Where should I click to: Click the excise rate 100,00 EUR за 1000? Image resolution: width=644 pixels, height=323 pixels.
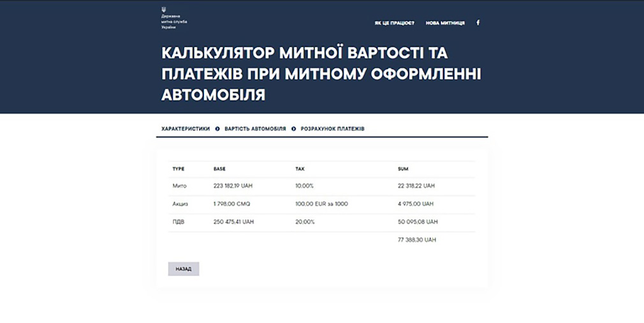point(321,204)
